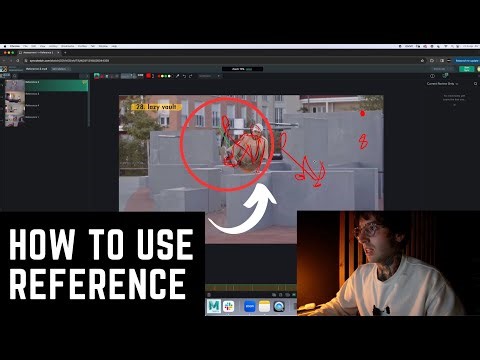Click the Zoom 78% indicator
The height and width of the screenshot is (360, 480).
[x=242, y=69]
